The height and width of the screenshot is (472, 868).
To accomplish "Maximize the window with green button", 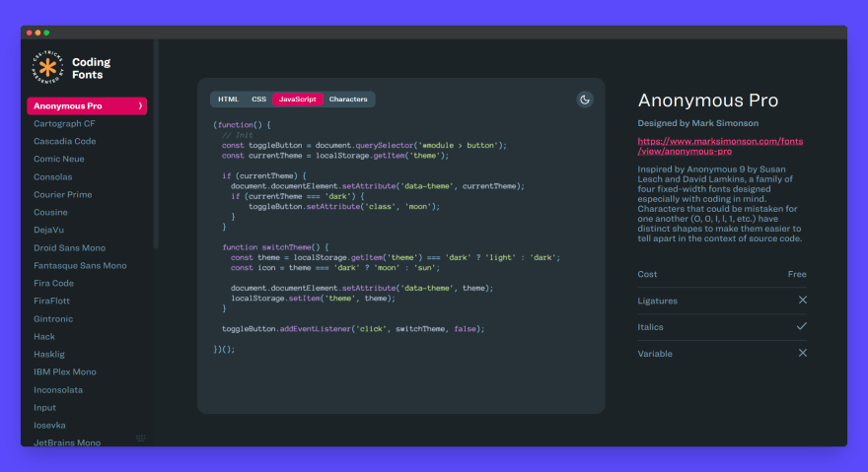I will click(46, 33).
